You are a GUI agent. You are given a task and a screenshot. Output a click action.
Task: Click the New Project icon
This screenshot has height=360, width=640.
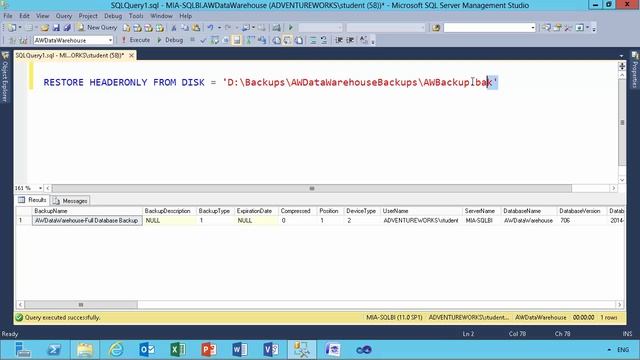point(11,27)
